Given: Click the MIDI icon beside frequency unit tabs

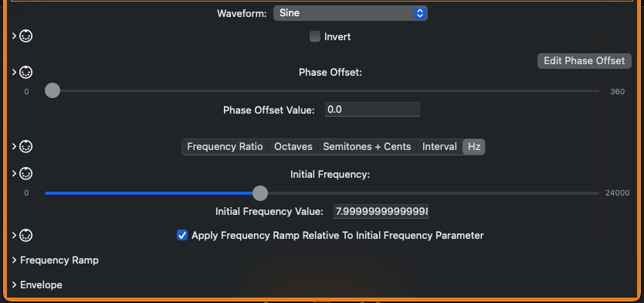Looking at the screenshot, I should (26, 146).
